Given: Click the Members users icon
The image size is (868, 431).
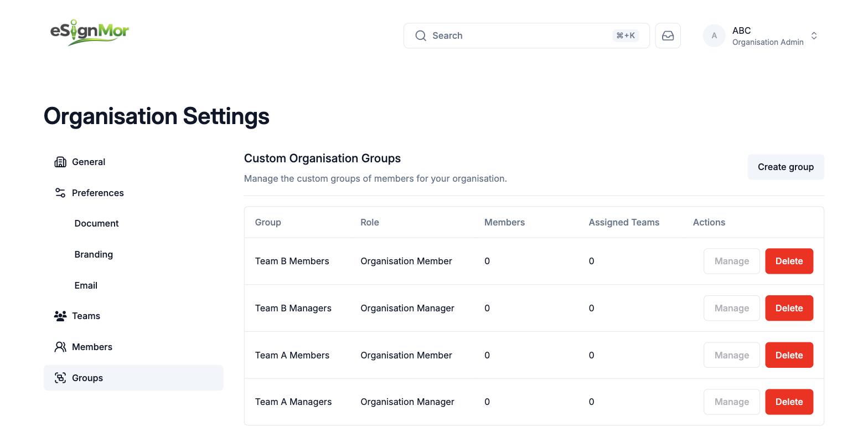Looking at the screenshot, I should pyautogui.click(x=60, y=347).
